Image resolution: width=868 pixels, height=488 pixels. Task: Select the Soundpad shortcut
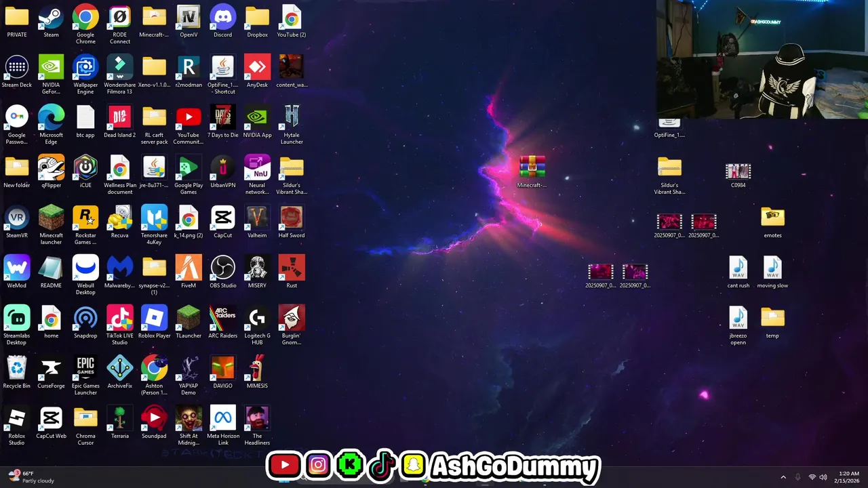pos(155,422)
